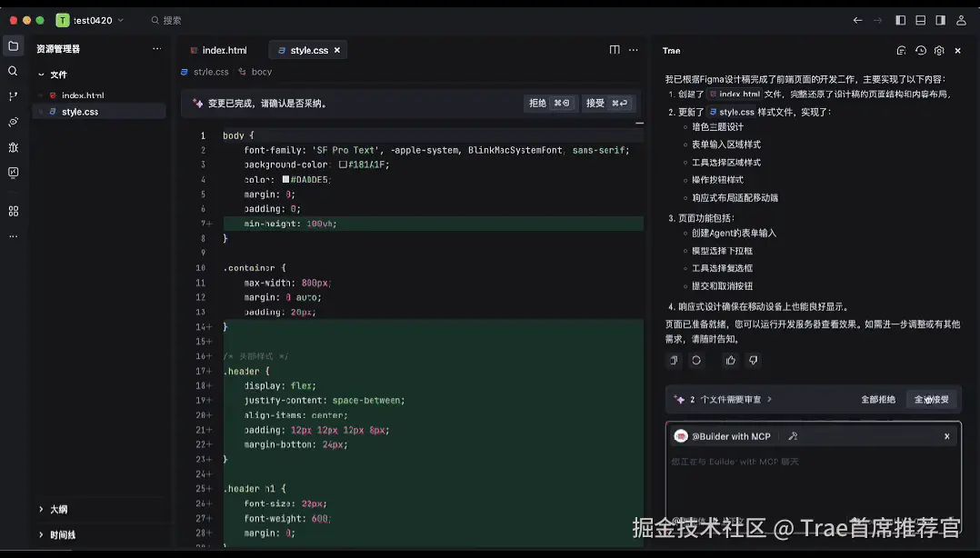Open the Extensions grid icon in activity bar

(13, 211)
